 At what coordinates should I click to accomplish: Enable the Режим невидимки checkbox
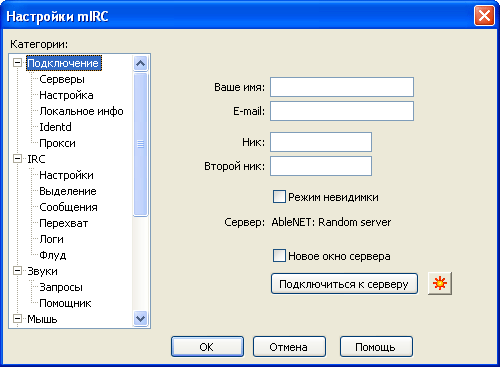pyautogui.click(x=279, y=197)
